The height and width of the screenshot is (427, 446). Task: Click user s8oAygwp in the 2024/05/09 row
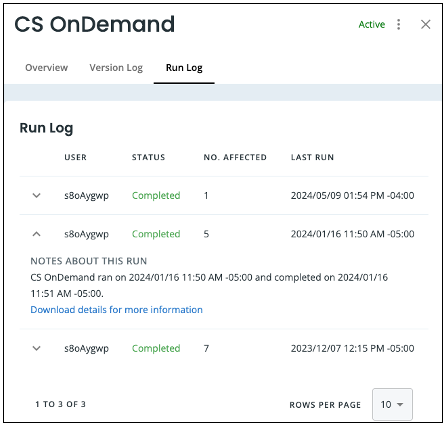point(86,196)
